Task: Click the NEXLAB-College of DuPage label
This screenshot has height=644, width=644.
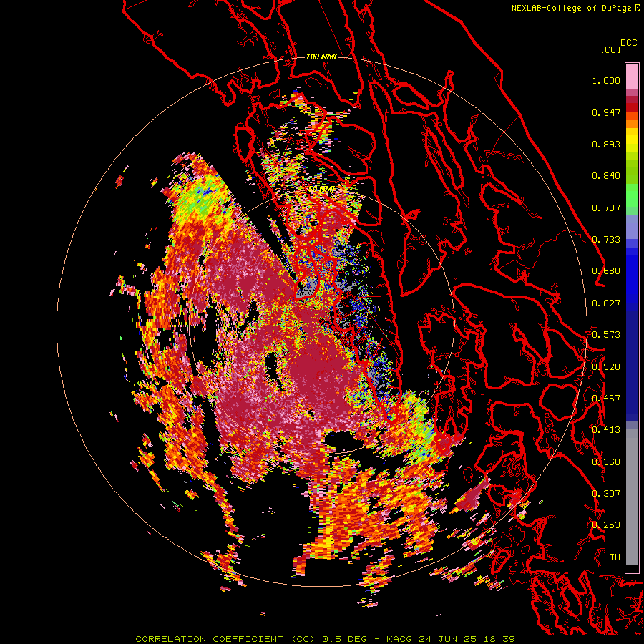Action: click(x=573, y=8)
